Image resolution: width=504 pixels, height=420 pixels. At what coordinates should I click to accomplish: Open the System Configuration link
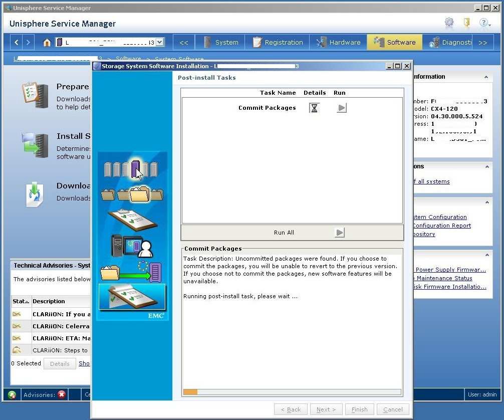[440, 217]
